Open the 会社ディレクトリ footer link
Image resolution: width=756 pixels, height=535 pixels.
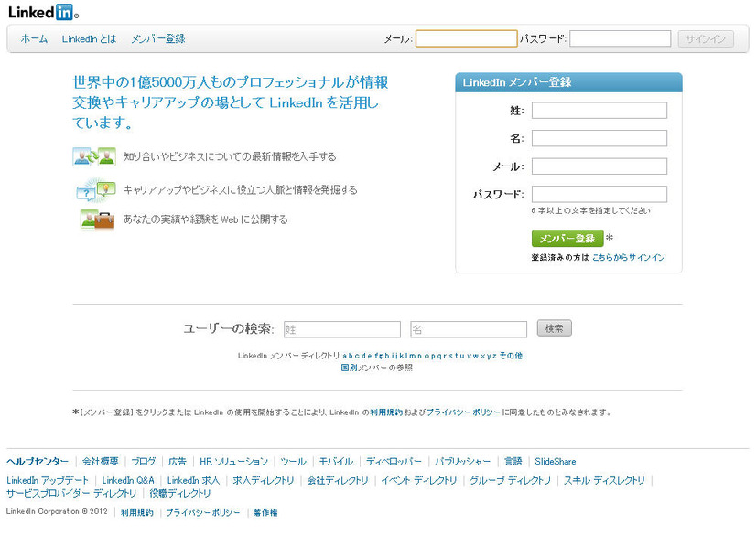[338, 480]
